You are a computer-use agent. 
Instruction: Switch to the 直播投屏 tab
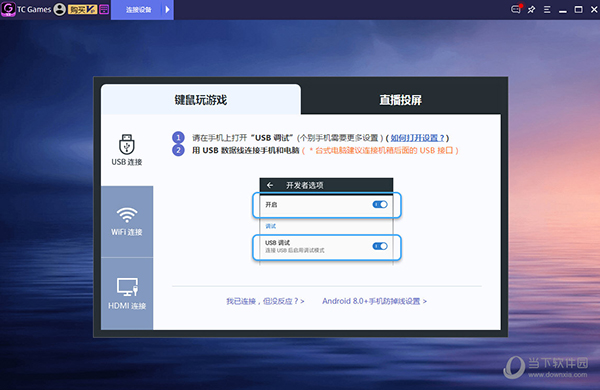(x=401, y=100)
